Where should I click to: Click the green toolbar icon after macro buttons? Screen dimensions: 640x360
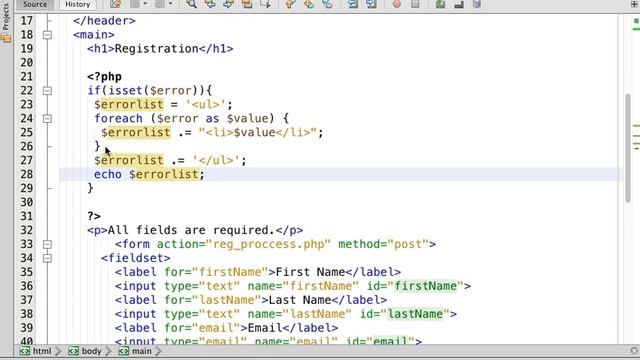click(440, 4)
